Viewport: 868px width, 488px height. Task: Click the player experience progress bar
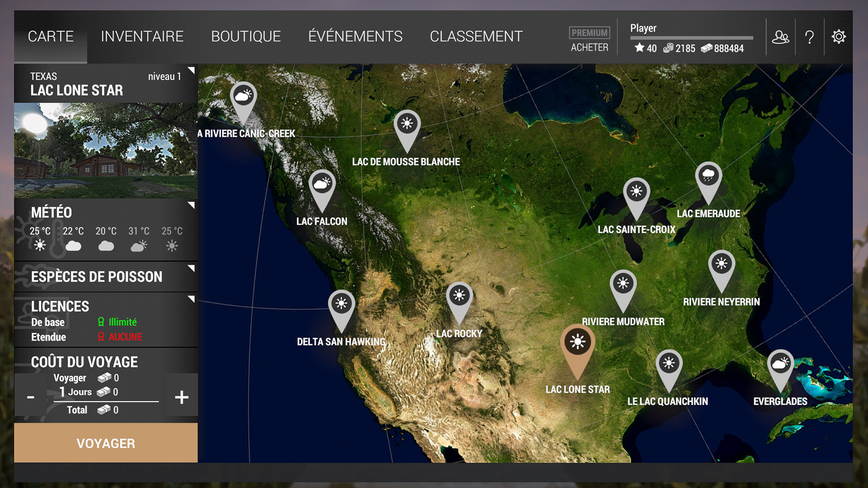692,38
